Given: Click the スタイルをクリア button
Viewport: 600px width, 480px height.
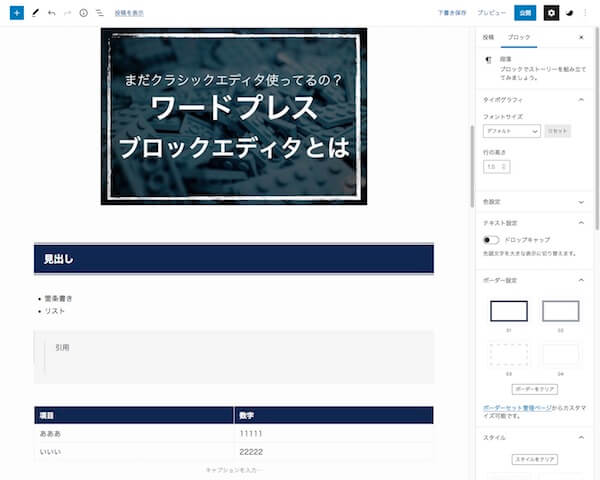Looking at the screenshot, I should (x=535, y=459).
